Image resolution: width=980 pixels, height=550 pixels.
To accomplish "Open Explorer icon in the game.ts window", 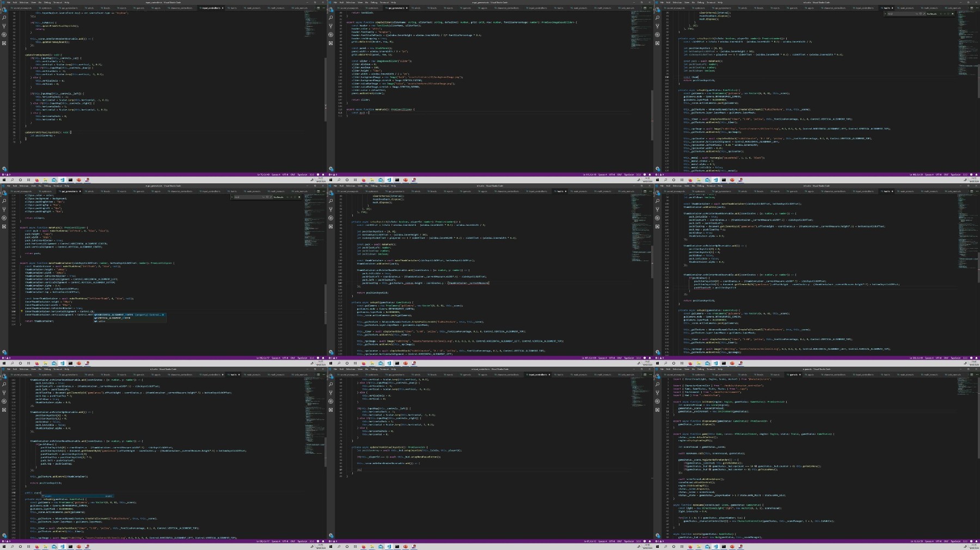I will point(657,376).
